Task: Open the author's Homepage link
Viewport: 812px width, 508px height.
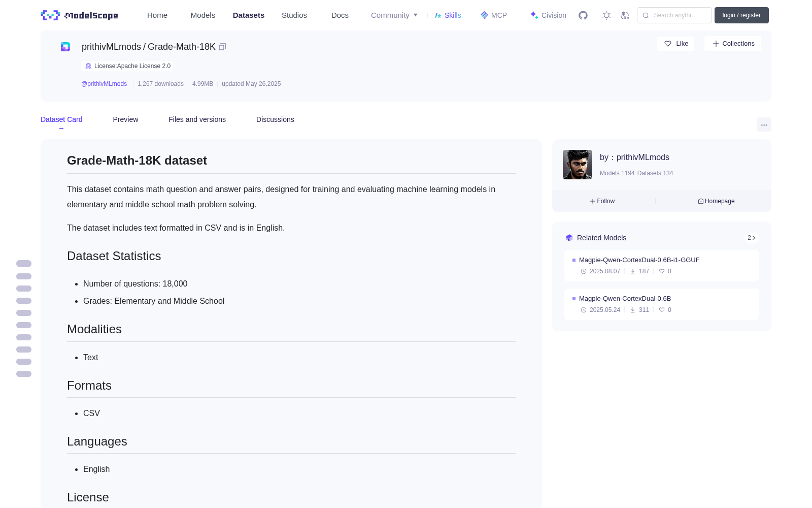Action: click(716, 201)
